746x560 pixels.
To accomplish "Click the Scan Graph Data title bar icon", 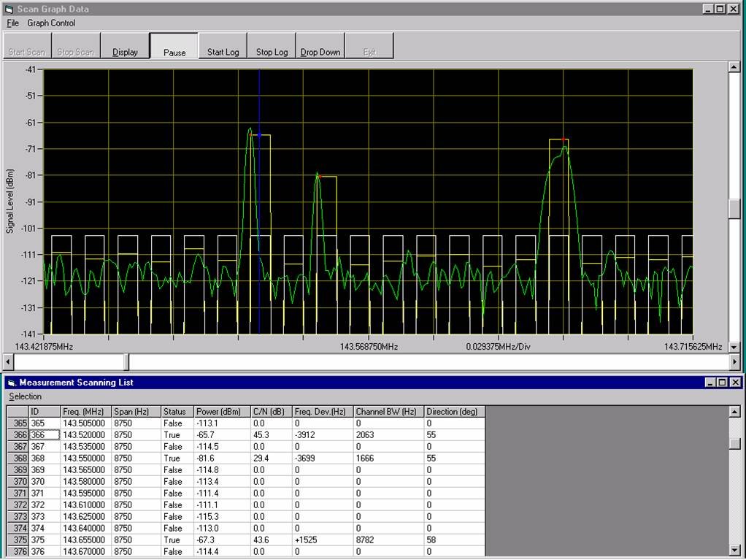I will 9,9.
